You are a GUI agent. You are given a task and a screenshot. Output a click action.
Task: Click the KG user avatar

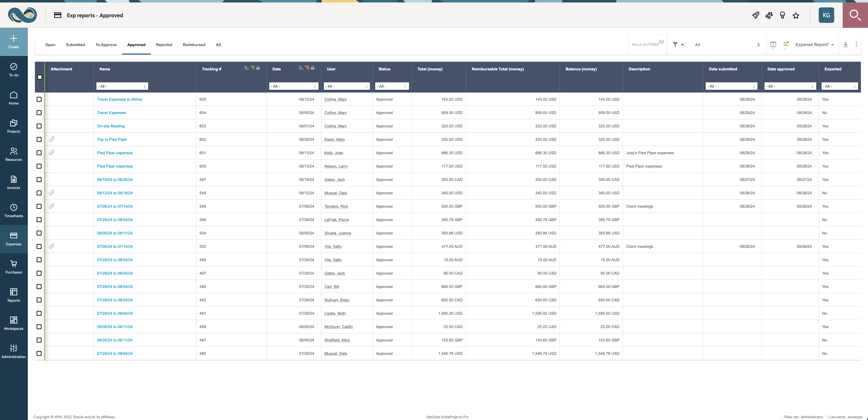coord(826,15)
